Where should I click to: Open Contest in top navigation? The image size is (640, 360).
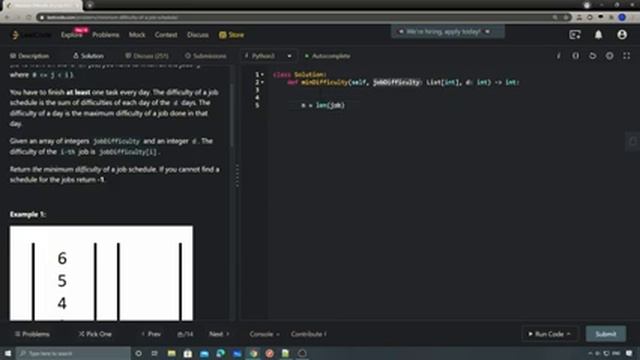pyautogui.click(x=166, y=35)
